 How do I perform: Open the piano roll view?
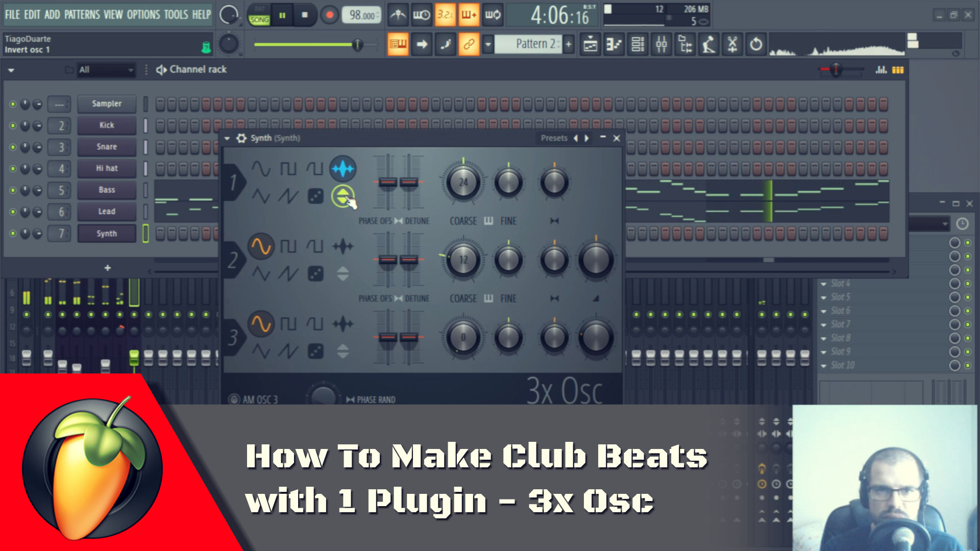click(614, 44)
